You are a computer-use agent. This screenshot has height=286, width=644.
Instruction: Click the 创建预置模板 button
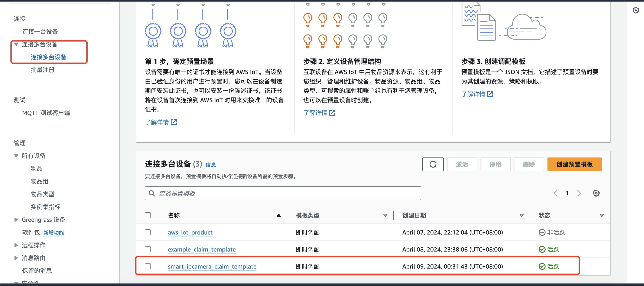click(x=574, y=164)
